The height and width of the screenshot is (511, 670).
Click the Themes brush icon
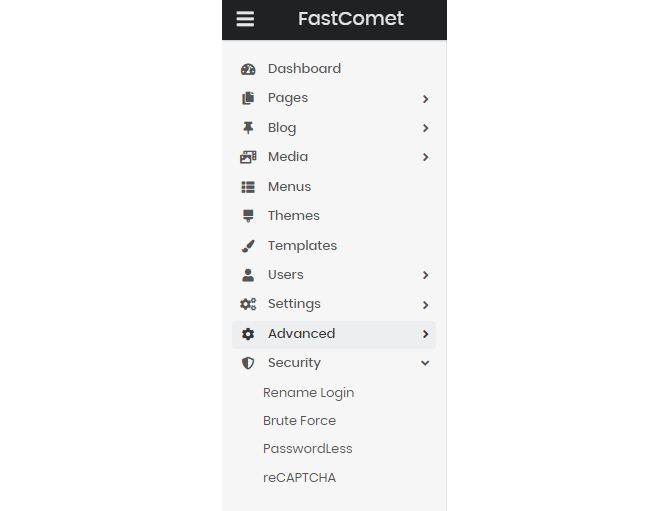click(248, 216)
